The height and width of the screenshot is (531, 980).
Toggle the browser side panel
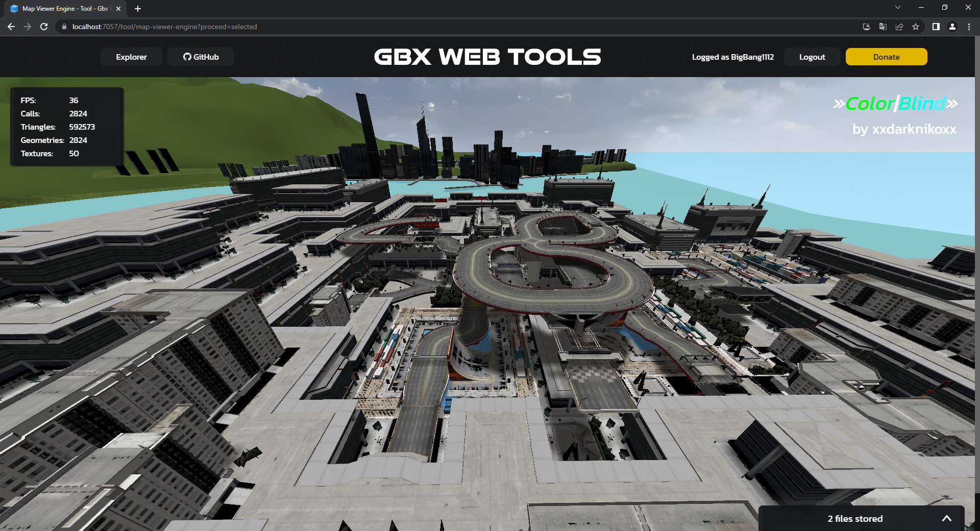click(x=936, y=27)
